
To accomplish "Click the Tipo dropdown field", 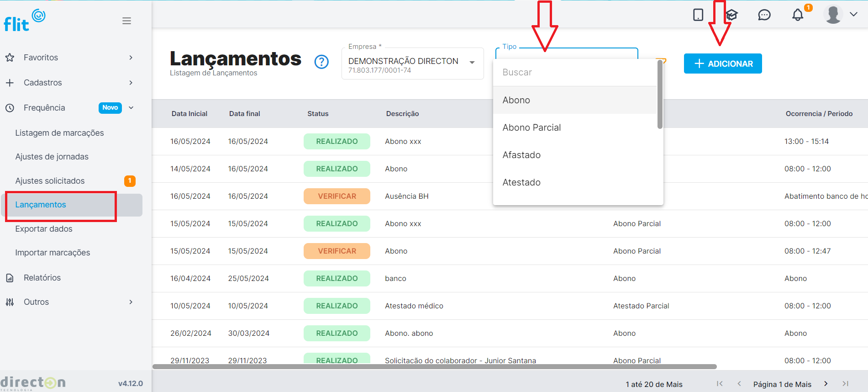I will (567, 53).
